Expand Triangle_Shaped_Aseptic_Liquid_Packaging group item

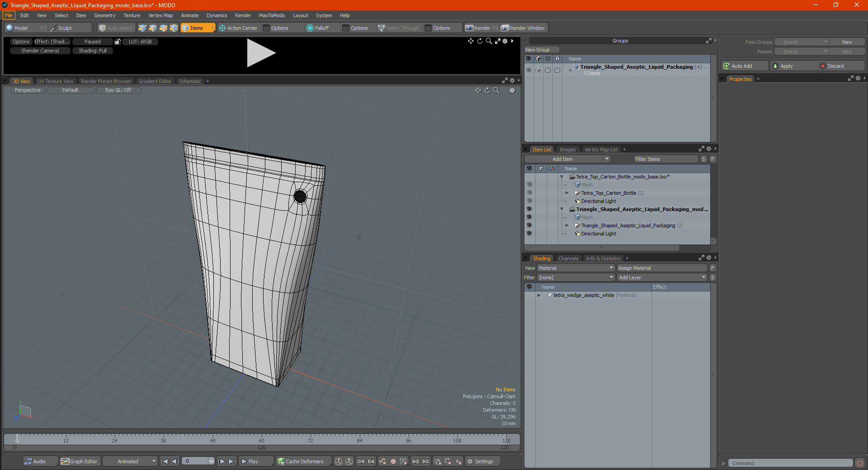[x=567, y=226]
